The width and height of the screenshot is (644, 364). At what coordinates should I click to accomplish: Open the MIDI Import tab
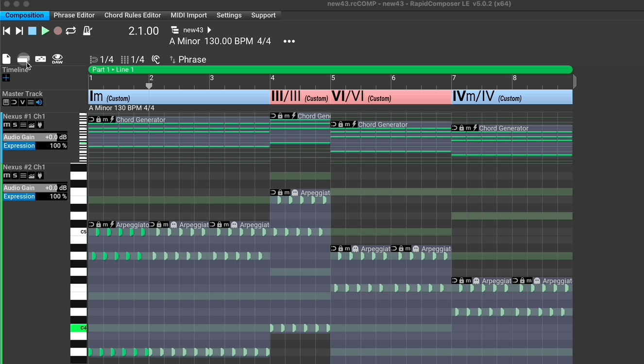pyautogui.click(x=188, y=15)
